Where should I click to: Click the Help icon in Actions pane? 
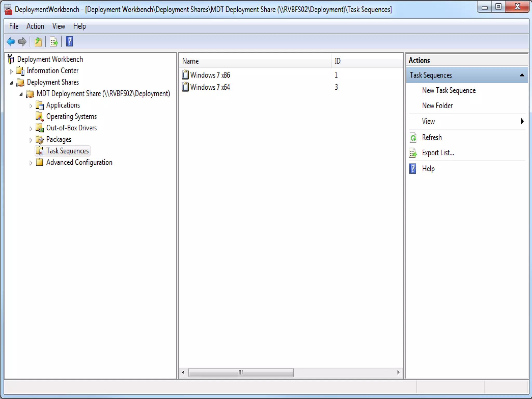pyautogui.click(x=413, y=169)
